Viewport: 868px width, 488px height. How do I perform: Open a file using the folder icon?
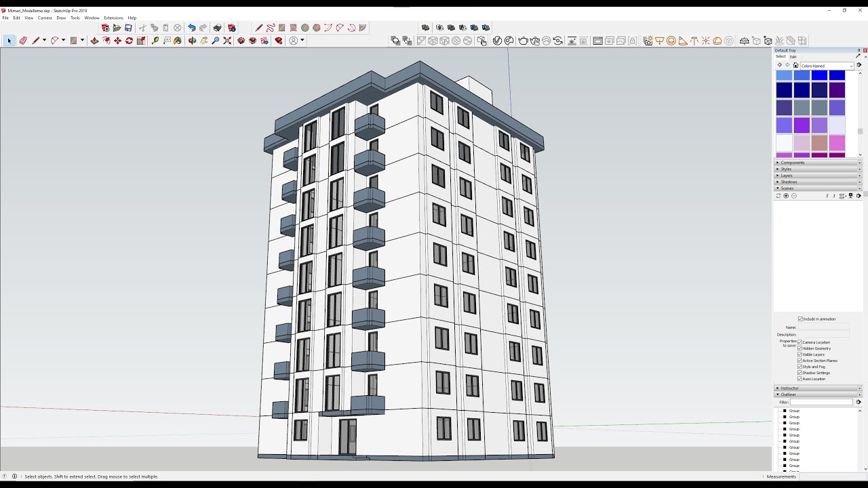click(117, 28)
